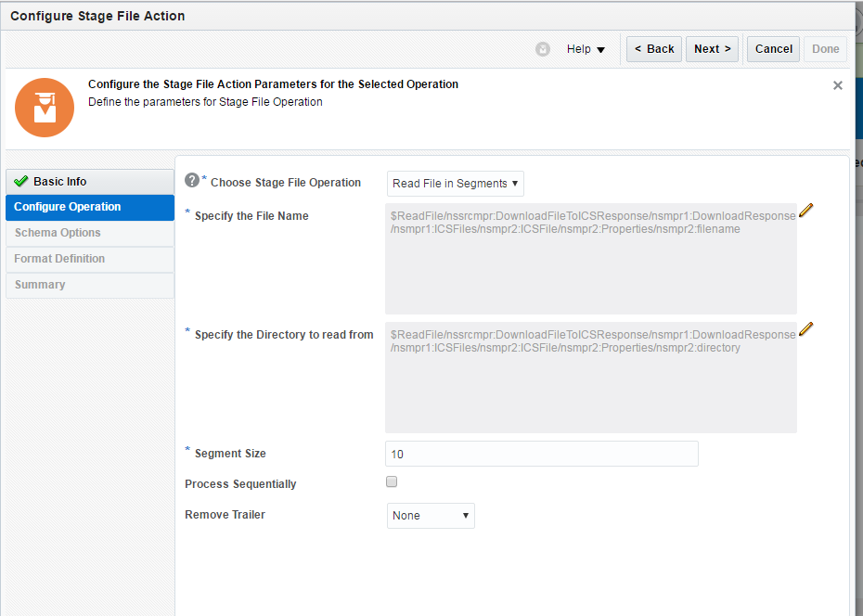Click the green checkmark beside Basic Info
863x616 pixels.
click(21, 182)
